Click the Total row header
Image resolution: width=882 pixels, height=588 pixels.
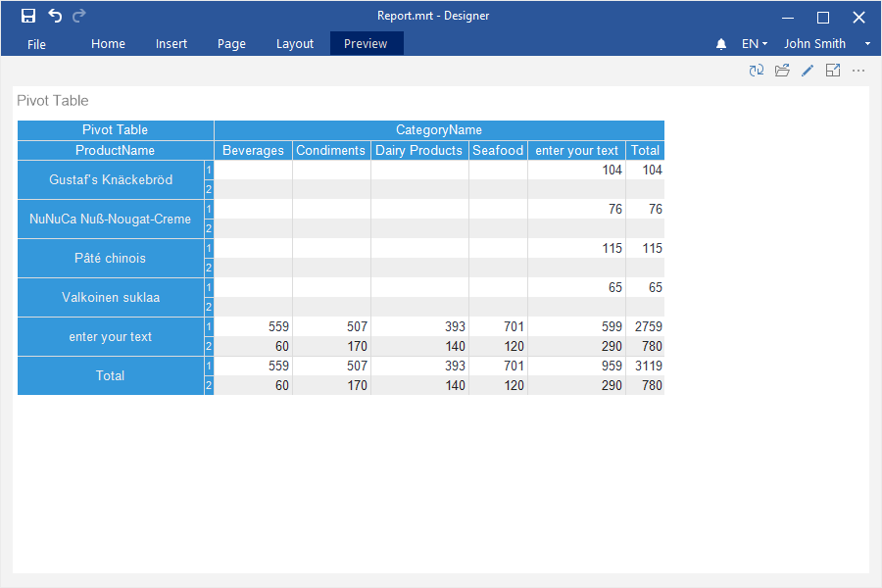(111, 376)
